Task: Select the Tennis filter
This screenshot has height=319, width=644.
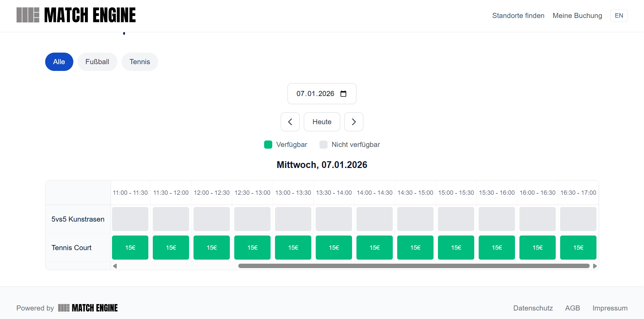Action: 140,61
